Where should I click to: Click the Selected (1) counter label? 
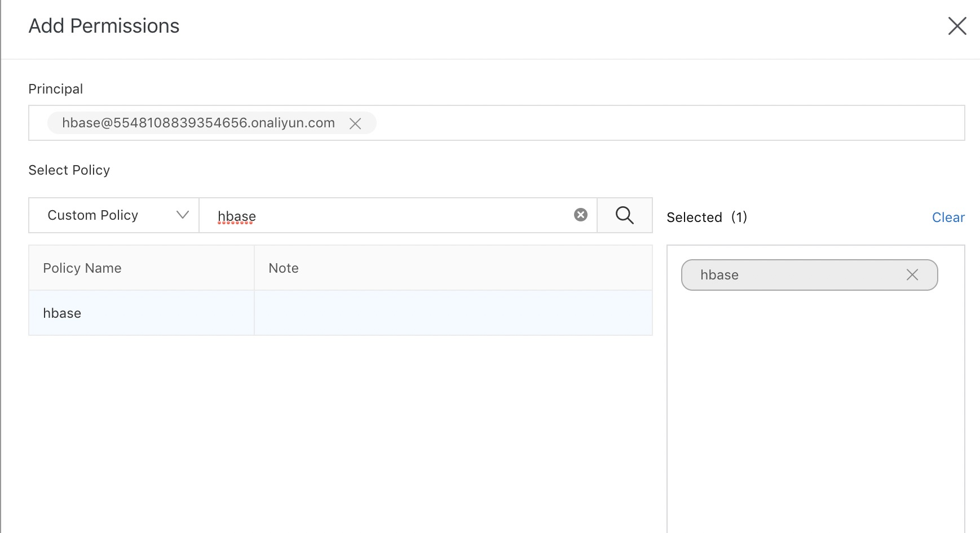tap(707, 217)
